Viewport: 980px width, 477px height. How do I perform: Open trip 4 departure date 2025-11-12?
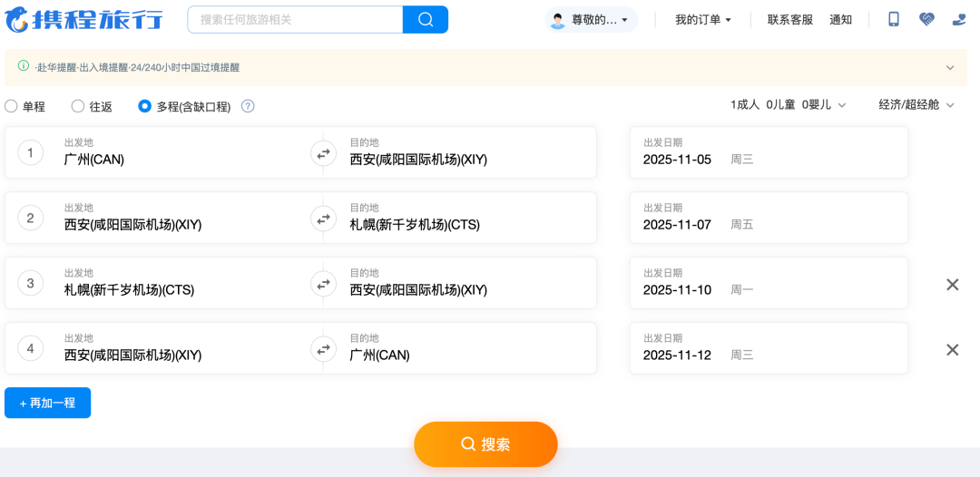(769, 348)
